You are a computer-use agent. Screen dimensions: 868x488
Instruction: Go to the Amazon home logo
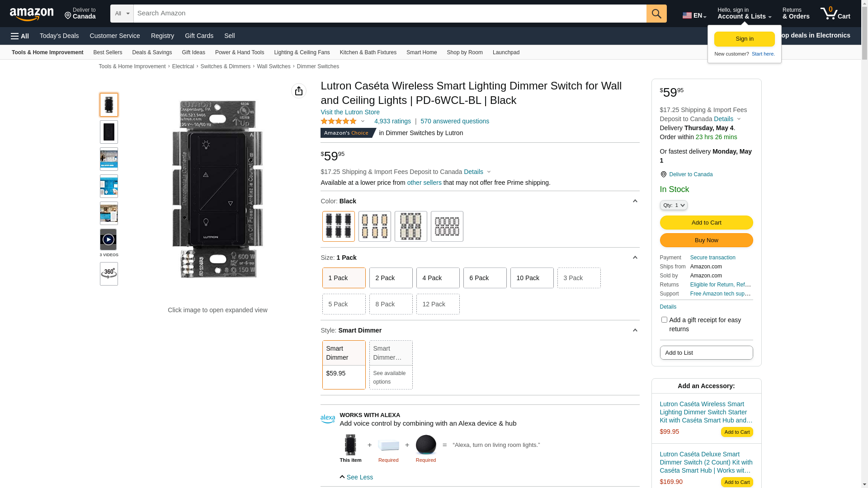(x=32, y=14)
